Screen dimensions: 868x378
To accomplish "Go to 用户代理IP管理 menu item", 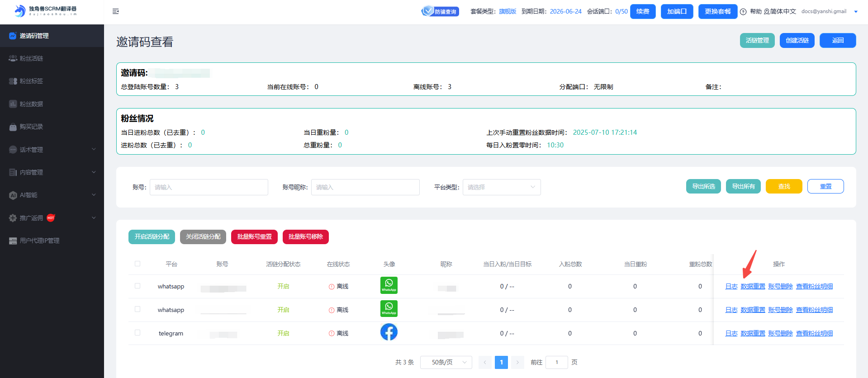I will [x=39, y=241].
